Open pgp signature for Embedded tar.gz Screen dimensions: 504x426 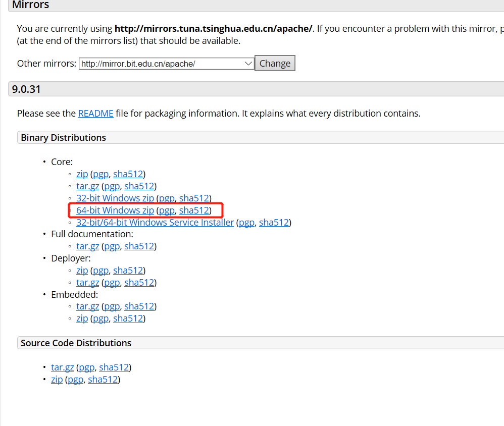click(x=112, y=306)
